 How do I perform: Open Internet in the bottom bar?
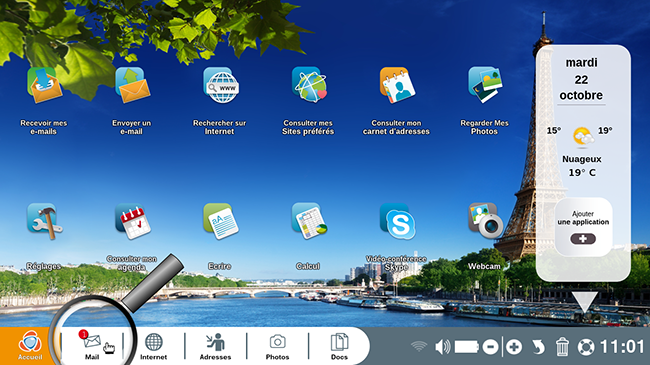153,346
